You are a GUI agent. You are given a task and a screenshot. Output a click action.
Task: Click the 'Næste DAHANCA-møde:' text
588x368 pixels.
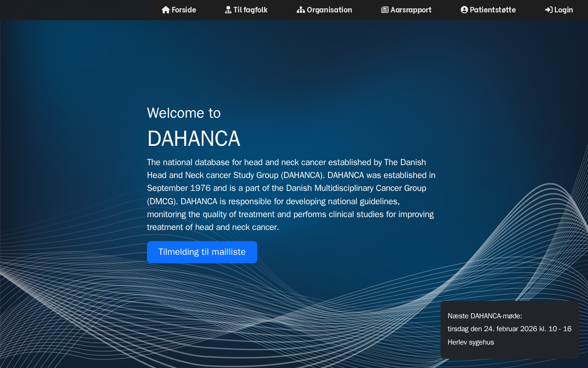pyautogui.click(x=485, y=316)
